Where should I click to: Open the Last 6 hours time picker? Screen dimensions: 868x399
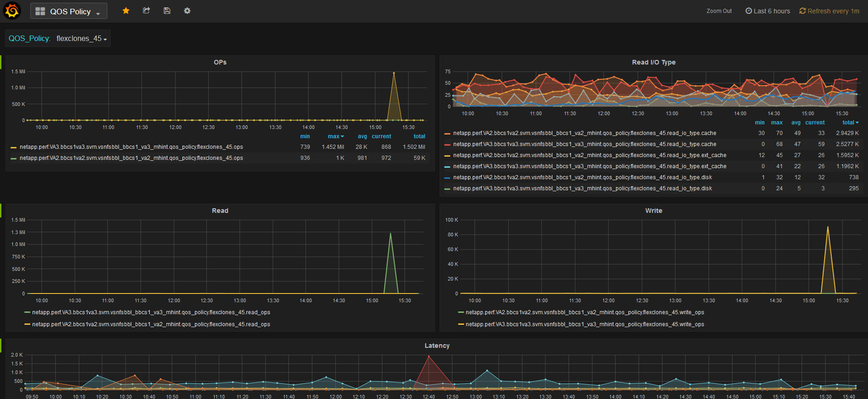[x=768, y=11]
